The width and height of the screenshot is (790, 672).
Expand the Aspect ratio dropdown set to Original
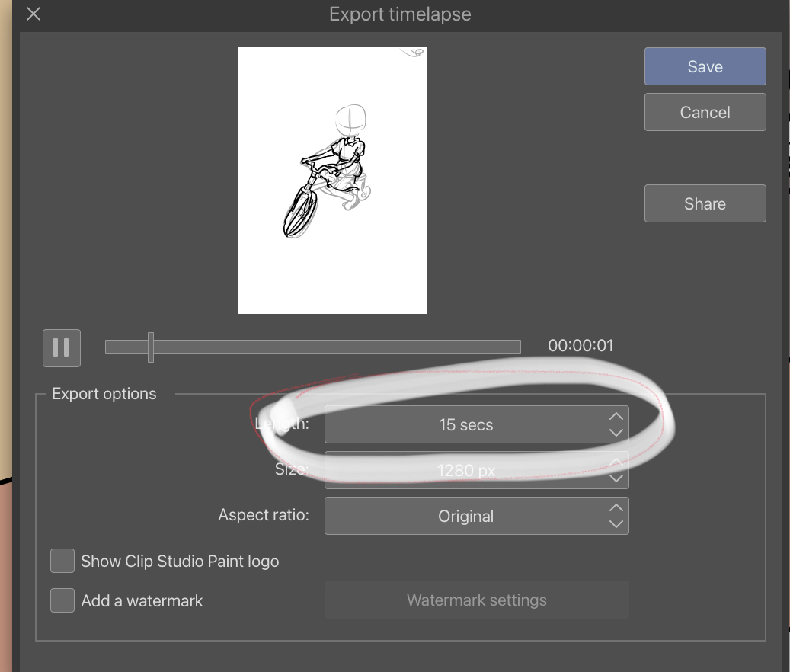[x=466, y=517]
